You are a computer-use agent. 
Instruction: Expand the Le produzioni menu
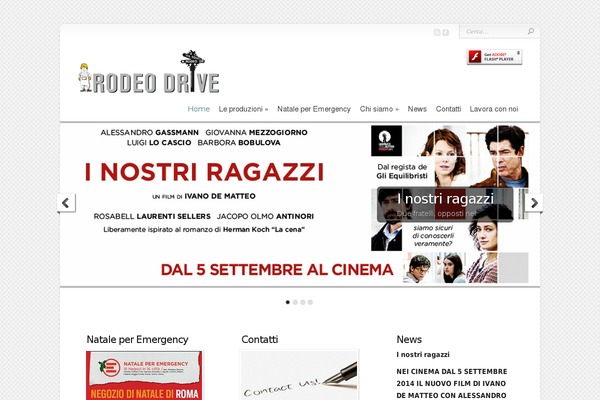point(243,109)
